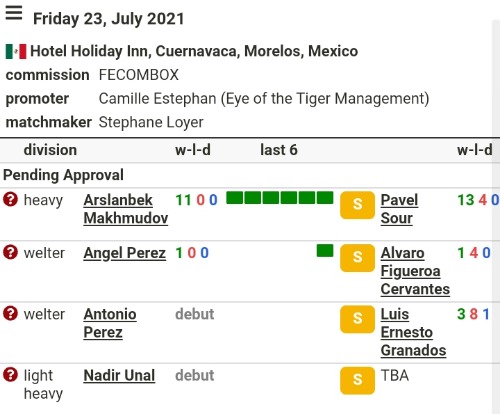Click the yellow S badge next to Luis Ernesto Granados

(x=357, y=319)
